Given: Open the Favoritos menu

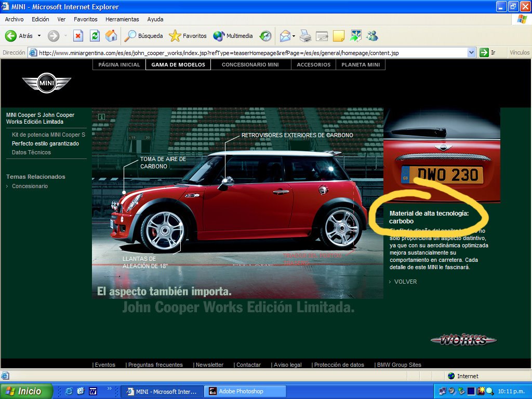Looking at the screenshot, I should coord(86,19).
